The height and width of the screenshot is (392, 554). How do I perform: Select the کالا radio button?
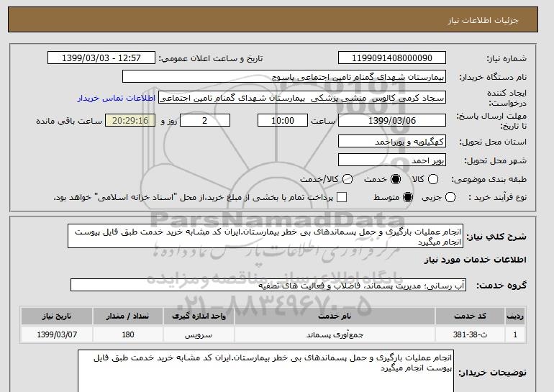[433, 179]
